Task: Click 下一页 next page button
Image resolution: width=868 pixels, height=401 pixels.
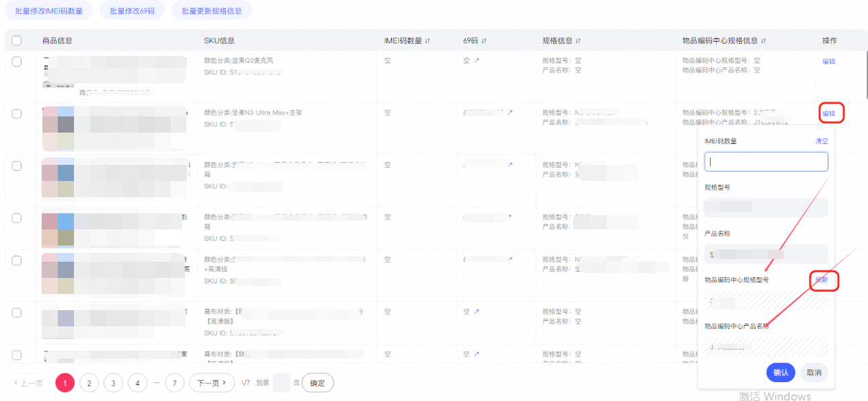Action: point(212,383)
